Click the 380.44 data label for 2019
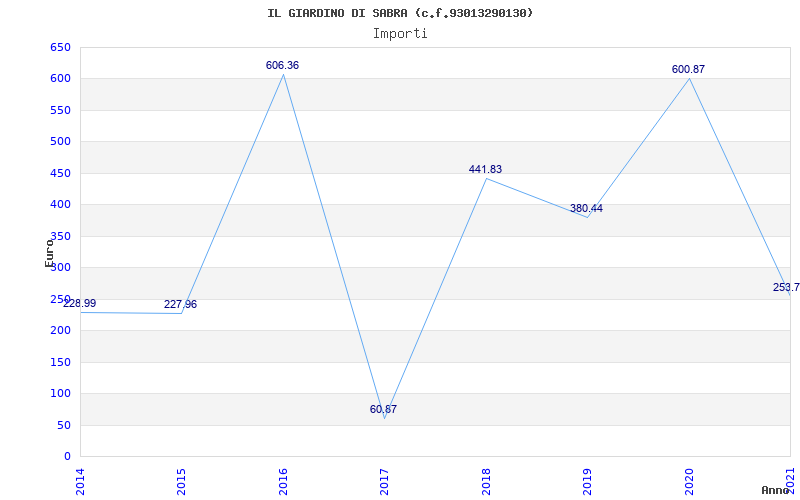 coord(586,208)
